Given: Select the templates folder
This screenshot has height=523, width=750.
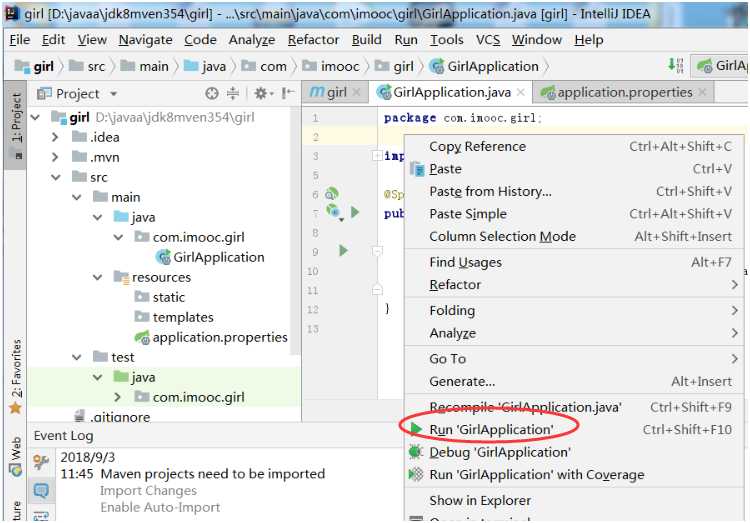Looking at the screenshot, I should tap(175, 317).
